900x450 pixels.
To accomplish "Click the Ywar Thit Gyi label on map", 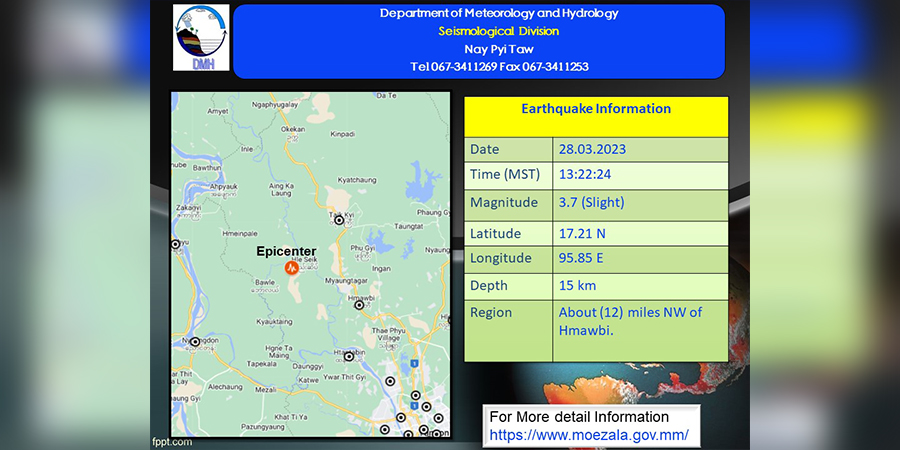I will click(344, 377).
